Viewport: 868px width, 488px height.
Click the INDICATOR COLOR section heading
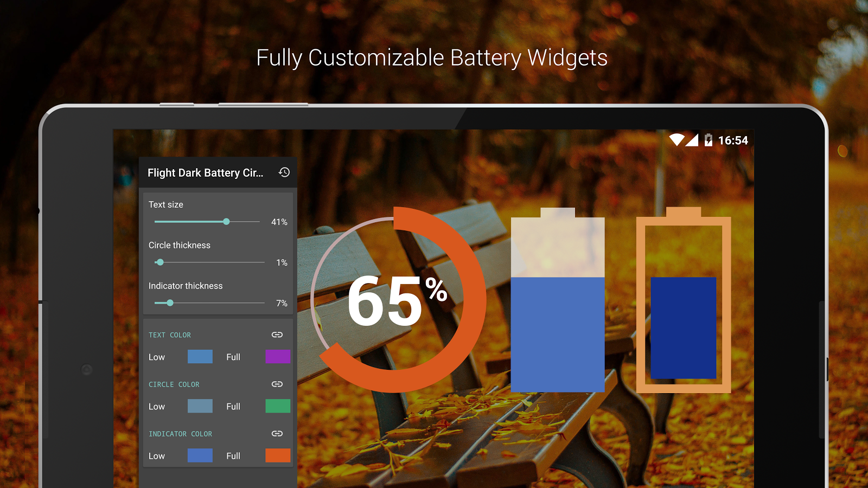[x=181, y=434]
